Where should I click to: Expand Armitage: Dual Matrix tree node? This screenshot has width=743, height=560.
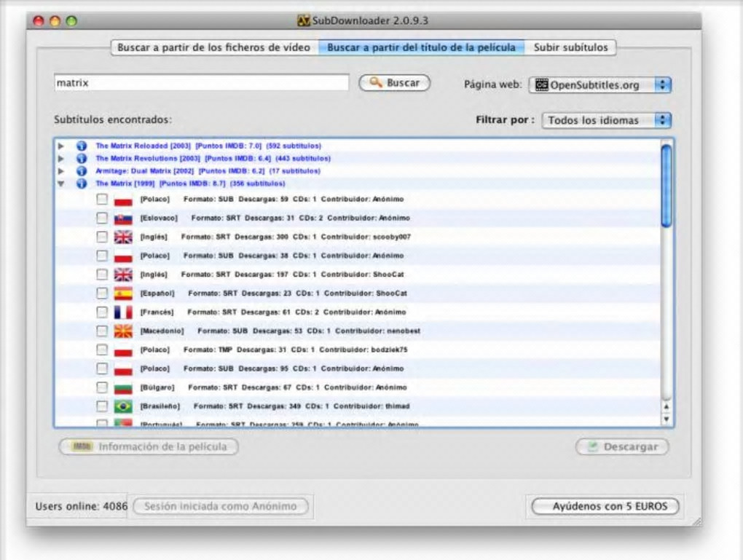click(61, 171)
